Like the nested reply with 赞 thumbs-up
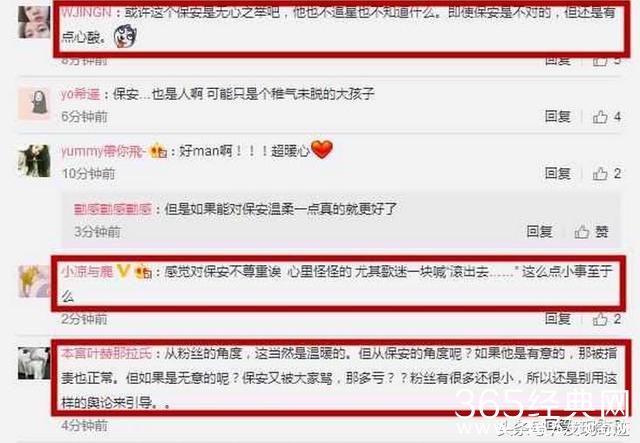Screen dimensions: 640x443 coord(582,232)
